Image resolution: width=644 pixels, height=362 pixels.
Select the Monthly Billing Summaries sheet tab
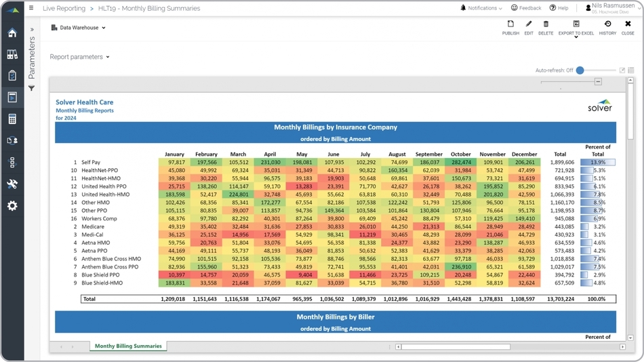coord(128,346)
